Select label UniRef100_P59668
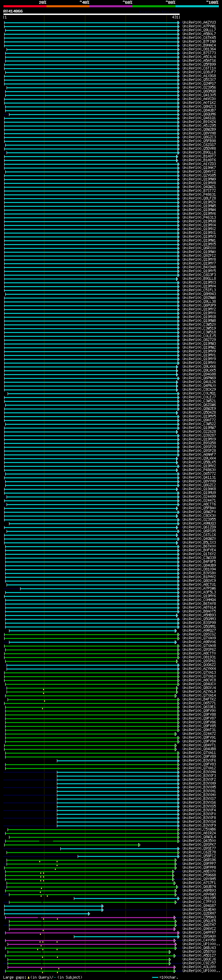222x980 pixels. [x=199, y=875]
